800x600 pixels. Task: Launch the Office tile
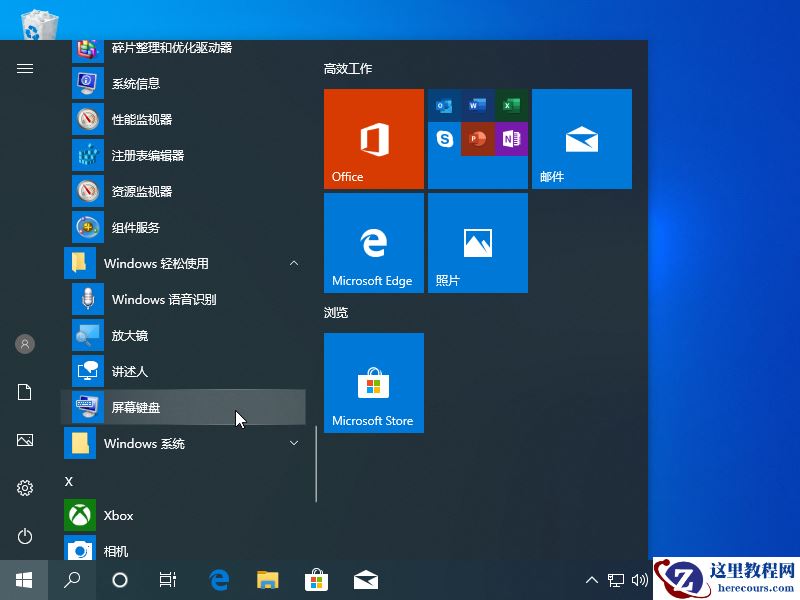(373, 138)
